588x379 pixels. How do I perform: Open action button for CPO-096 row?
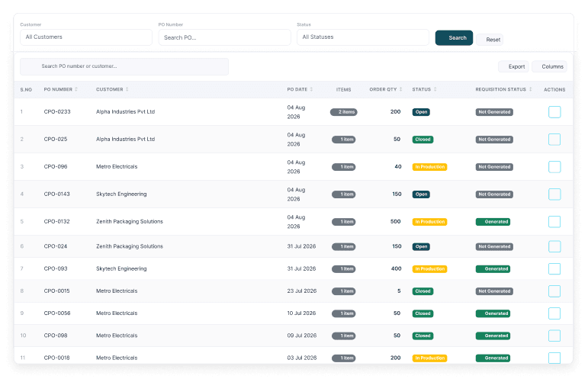(554, 166)
